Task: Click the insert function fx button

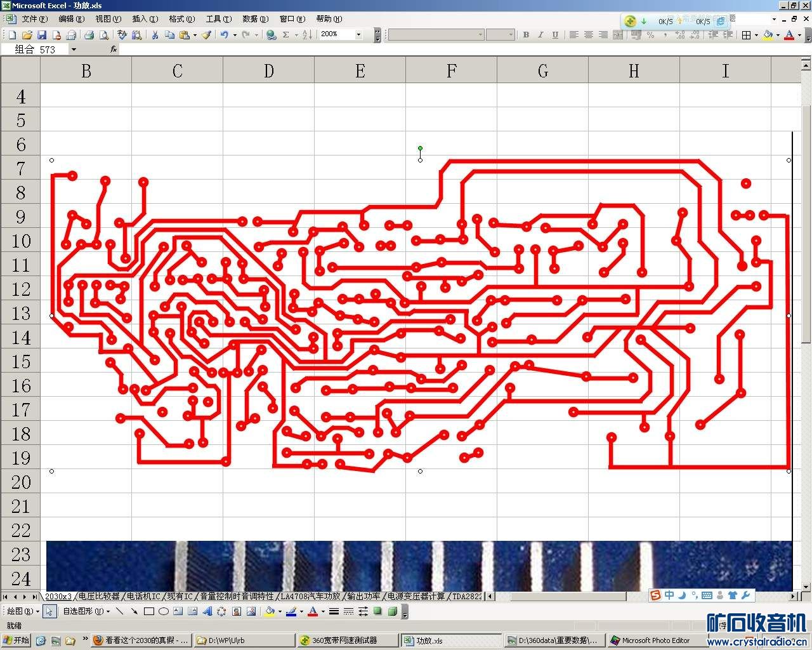Action: click(114, 49)
